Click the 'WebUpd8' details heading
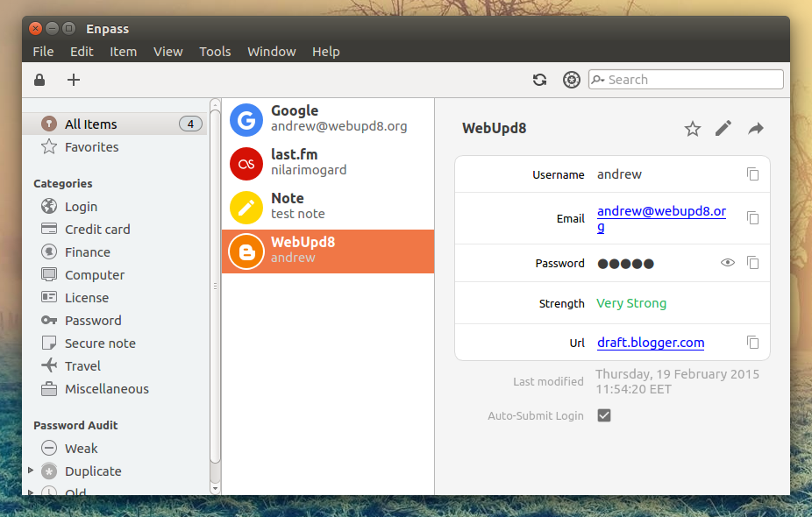This screenshot has height=517, width=812. point(494,128)
